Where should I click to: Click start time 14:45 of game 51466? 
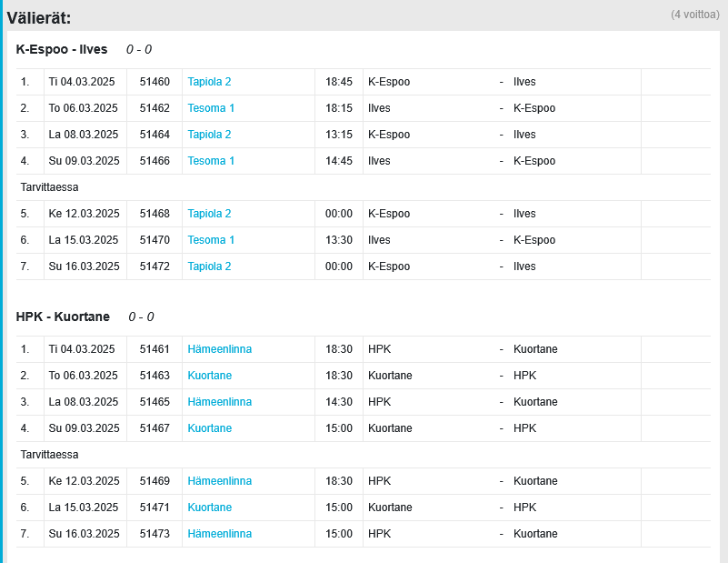[339, 161]
